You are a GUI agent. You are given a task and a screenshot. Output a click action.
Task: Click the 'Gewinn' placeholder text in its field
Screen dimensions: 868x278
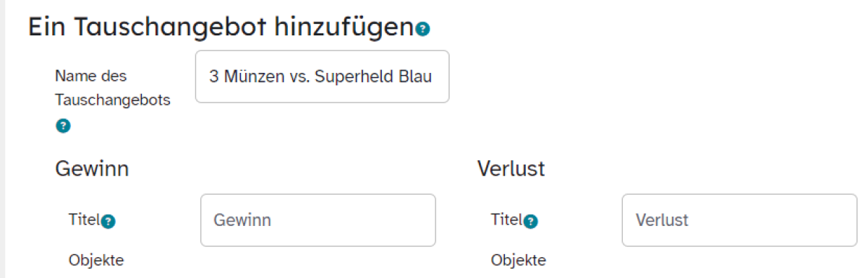[x=242, y=220]
